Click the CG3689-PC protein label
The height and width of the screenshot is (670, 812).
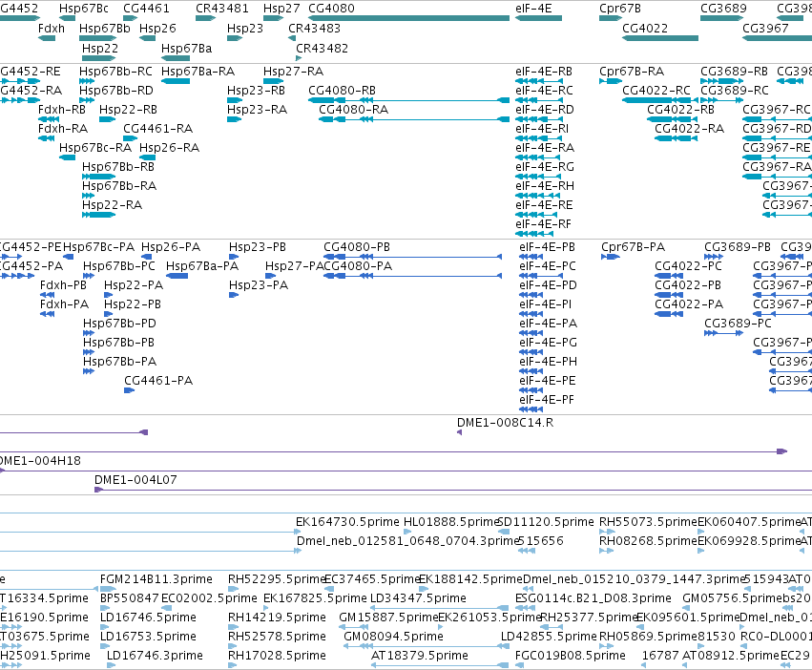[x=738, y=324]
